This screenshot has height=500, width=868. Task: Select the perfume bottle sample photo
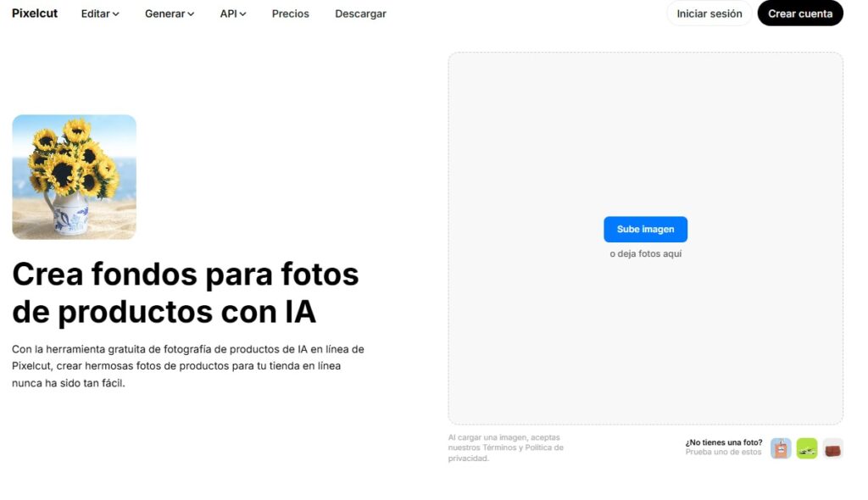point(780,448)
